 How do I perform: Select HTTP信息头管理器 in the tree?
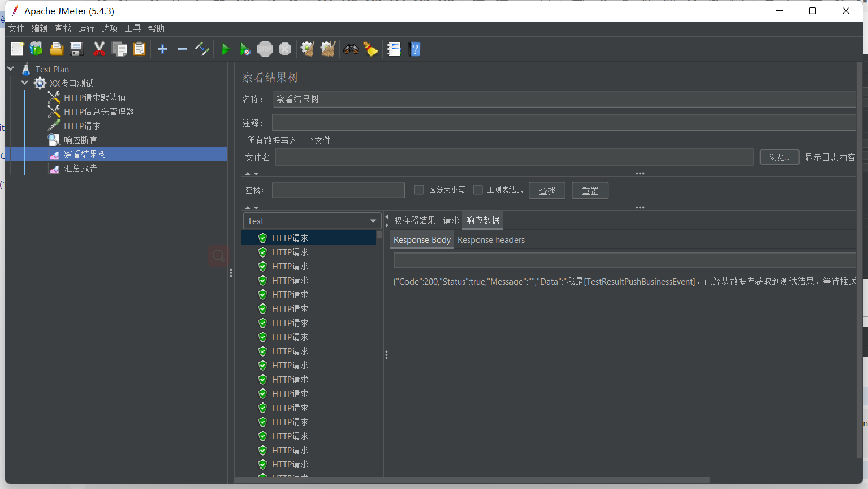pos(99,111)
